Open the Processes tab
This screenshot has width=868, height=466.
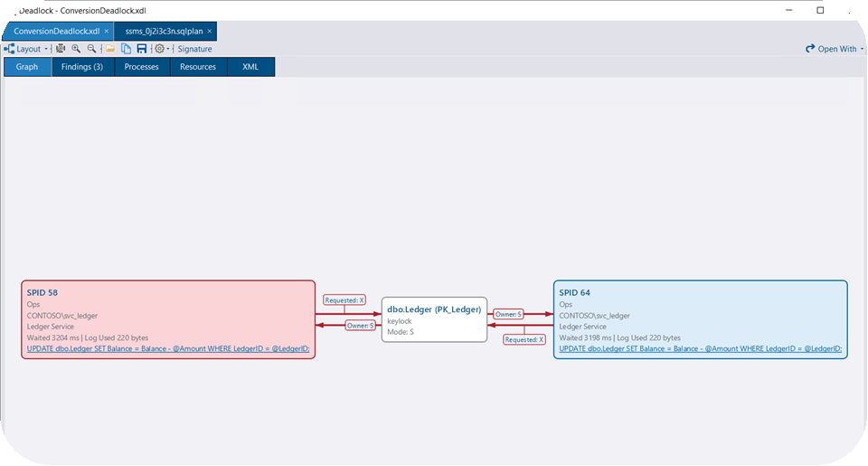(x=142, y=66)
